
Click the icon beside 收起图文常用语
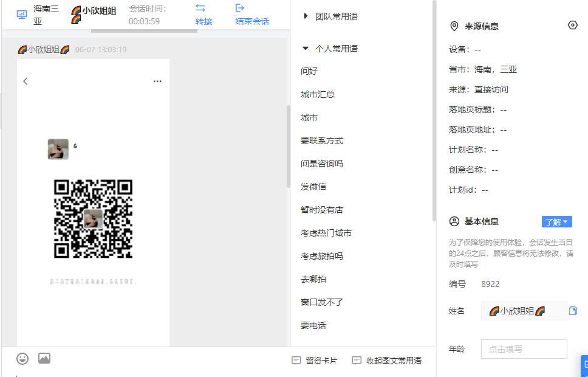pyautogui.click(x=357, y=361)
